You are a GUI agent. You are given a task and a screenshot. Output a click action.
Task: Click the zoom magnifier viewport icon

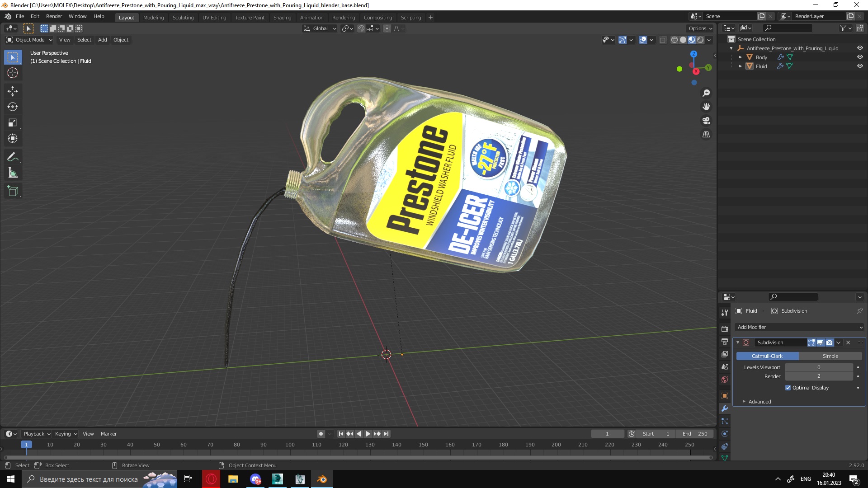(x=706, y=93)
